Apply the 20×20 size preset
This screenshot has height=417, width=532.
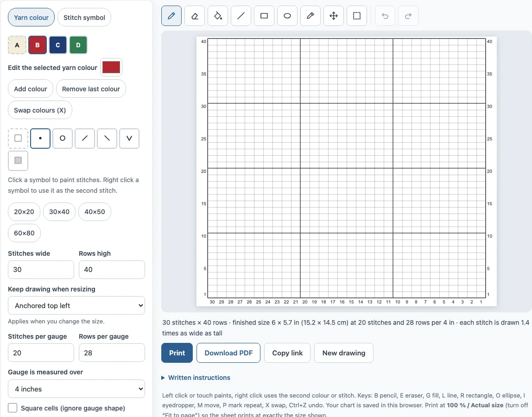click(x=24, y=212)
